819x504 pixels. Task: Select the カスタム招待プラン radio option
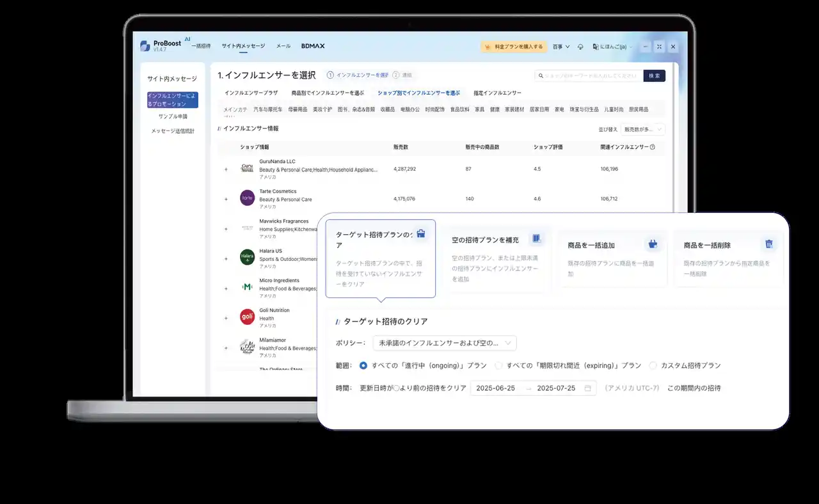pyautogui.click(x=653, y=366)
